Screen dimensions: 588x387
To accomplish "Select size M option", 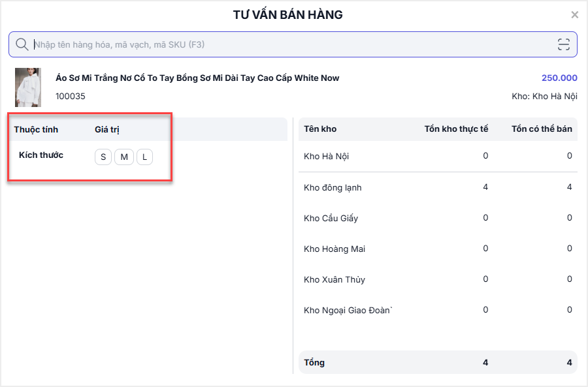I will (x=124, y=157).
